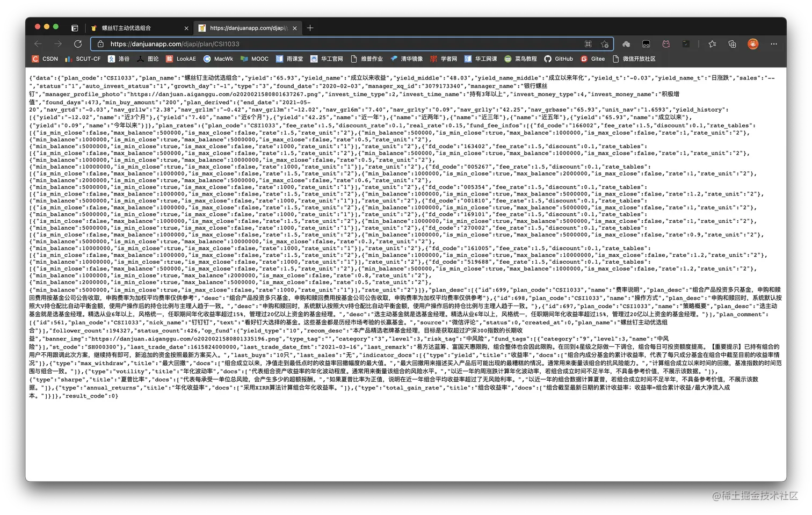Open the 微信开放社区 bookmark

click(x=634, y=59)
